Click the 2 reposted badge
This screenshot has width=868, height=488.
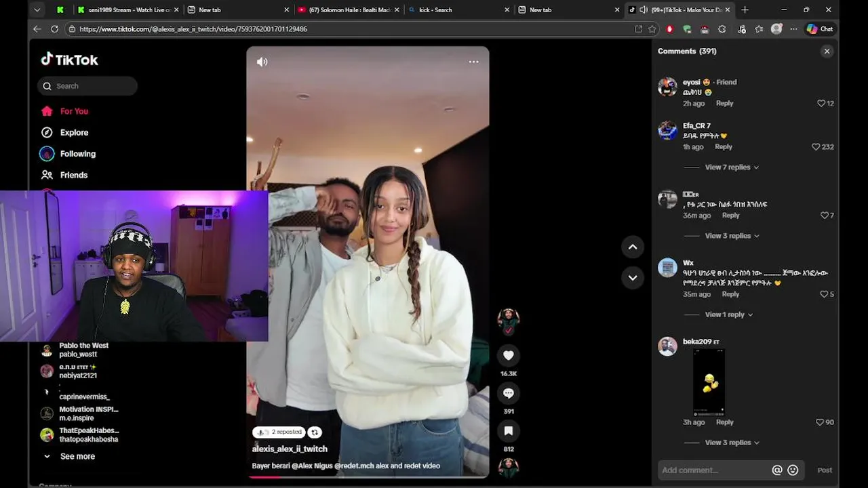coord(279,432)
